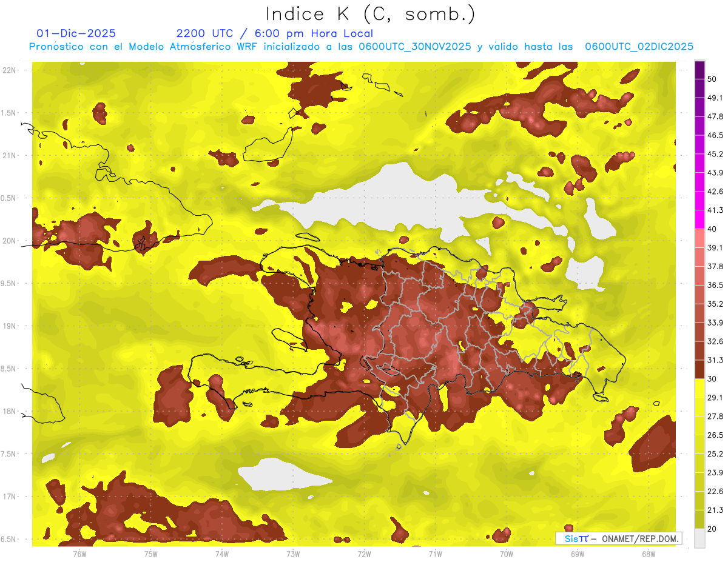Click the 7.5N latitude label

[x=9, y=454]
